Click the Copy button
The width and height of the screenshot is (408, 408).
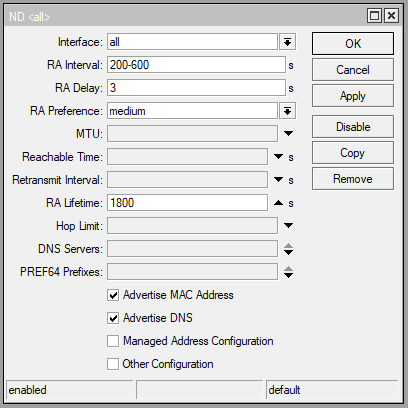353,153
